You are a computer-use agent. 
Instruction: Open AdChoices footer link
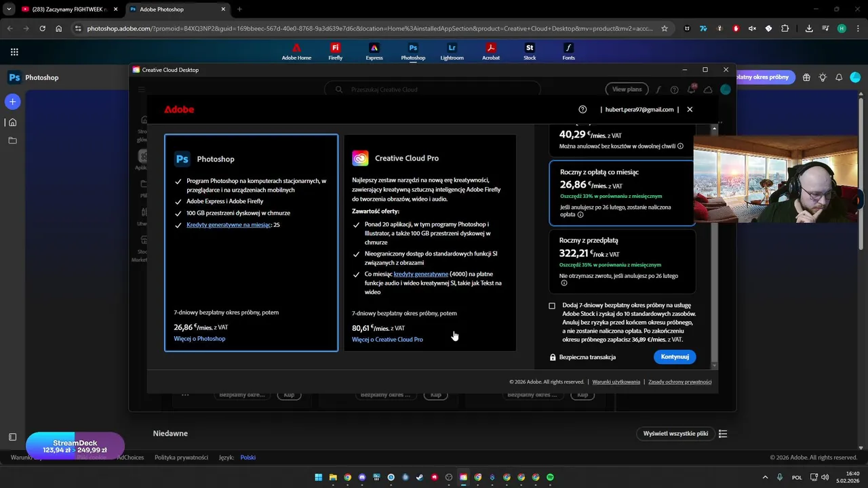[130, 457]
